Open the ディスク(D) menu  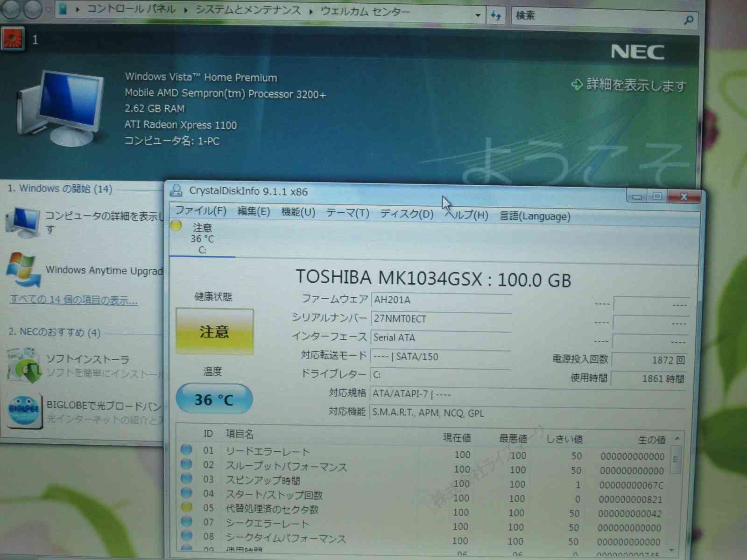point(406,214)
